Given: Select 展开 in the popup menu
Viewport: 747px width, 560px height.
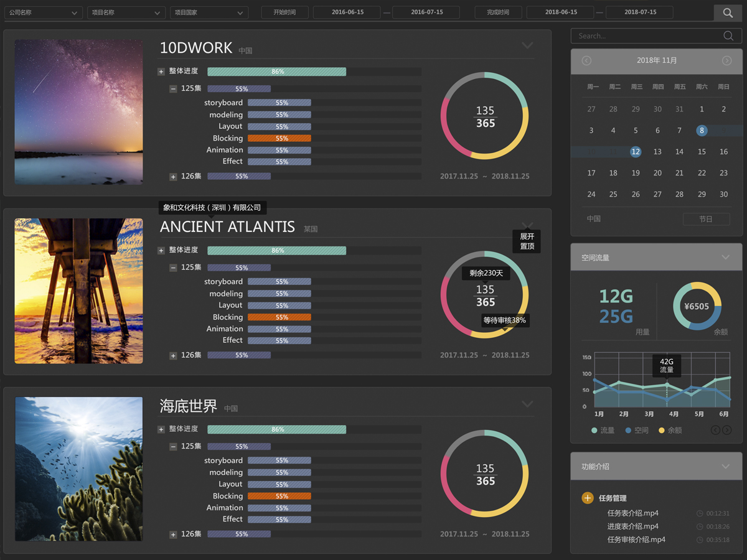Looking at the screenshot, I should click(x=527, y=236).
